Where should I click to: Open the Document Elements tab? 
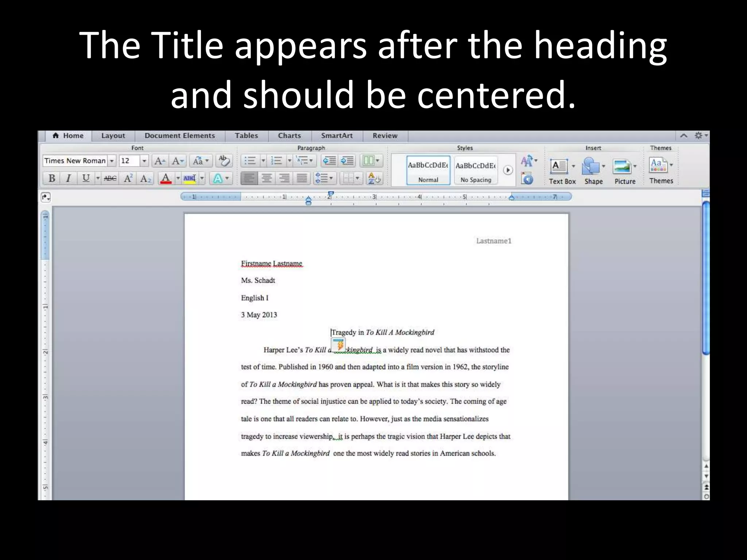pos(180,136)
